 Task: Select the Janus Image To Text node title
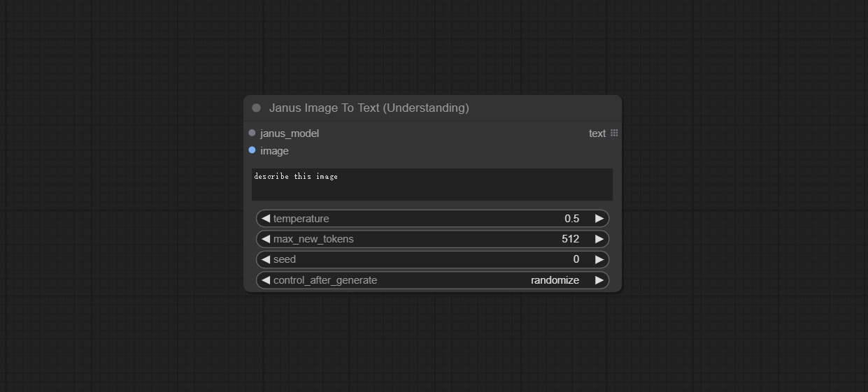[369, 108]
